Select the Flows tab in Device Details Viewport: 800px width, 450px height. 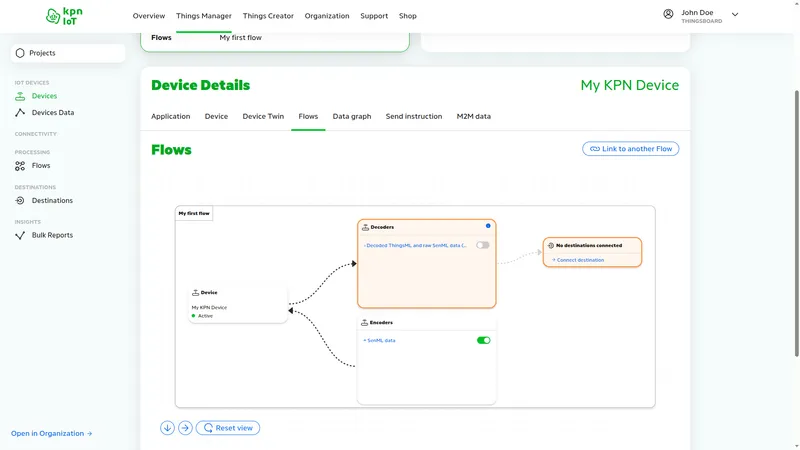click(308, 116)
